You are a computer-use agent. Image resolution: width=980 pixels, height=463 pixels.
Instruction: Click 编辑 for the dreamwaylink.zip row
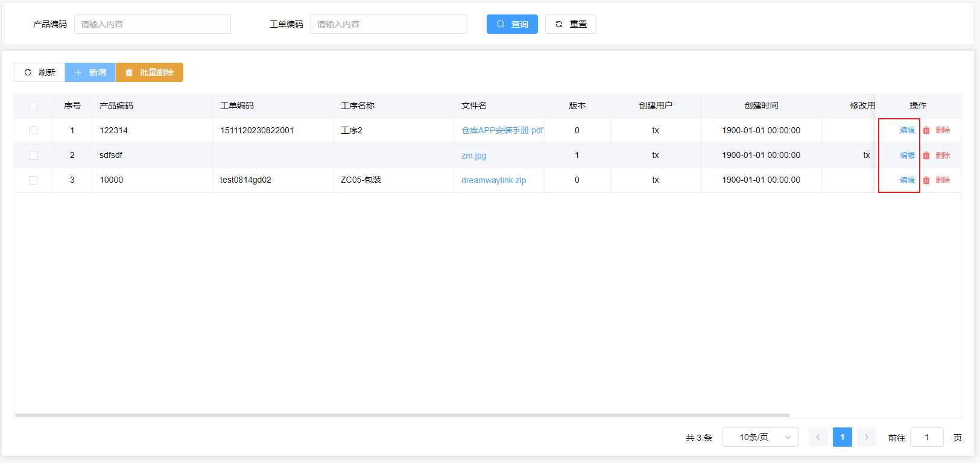tap(907, 180)
